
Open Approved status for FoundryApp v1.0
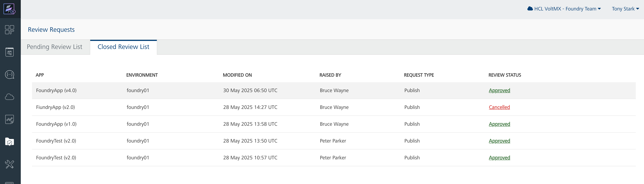click(499, 124)
